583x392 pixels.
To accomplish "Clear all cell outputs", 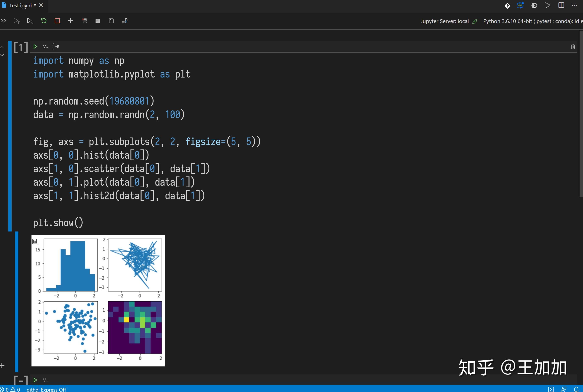I will tap(85, 21).
